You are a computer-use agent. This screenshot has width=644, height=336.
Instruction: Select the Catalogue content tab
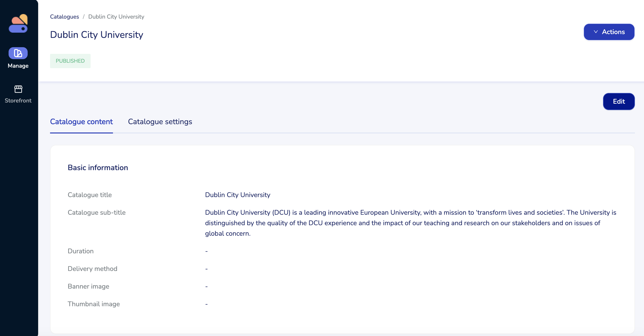point(81,122)
